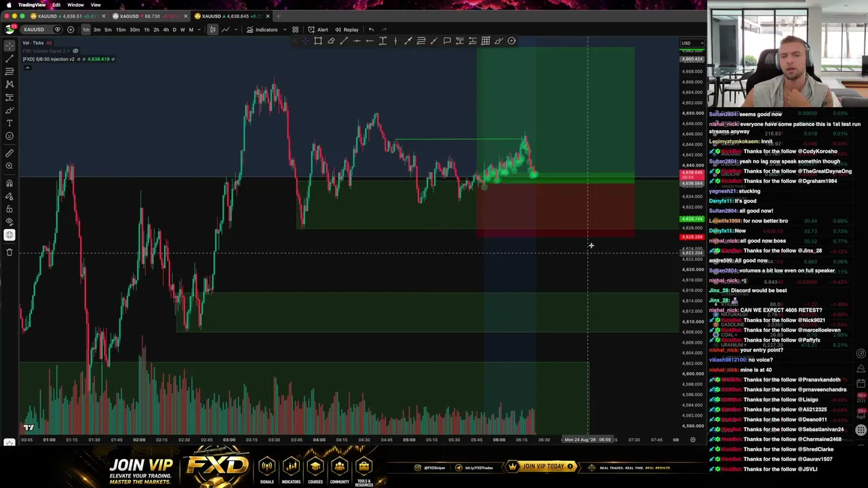Select the brush tool in favorites toolbar
Viewport: 868px width, 488px height.
coord(498,41)
